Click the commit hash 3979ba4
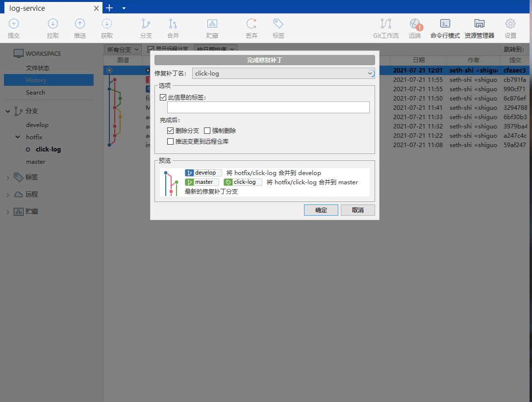The image size is (532, 402). (515, 126)
